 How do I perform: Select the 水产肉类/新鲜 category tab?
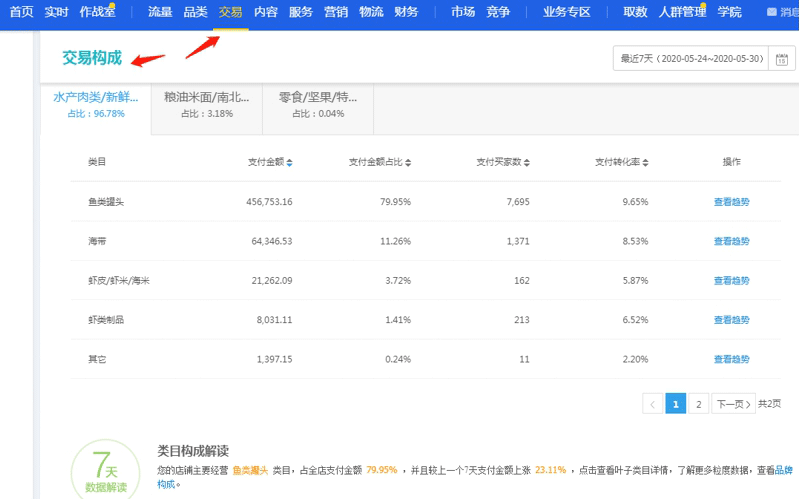click(x=96, y=104)
